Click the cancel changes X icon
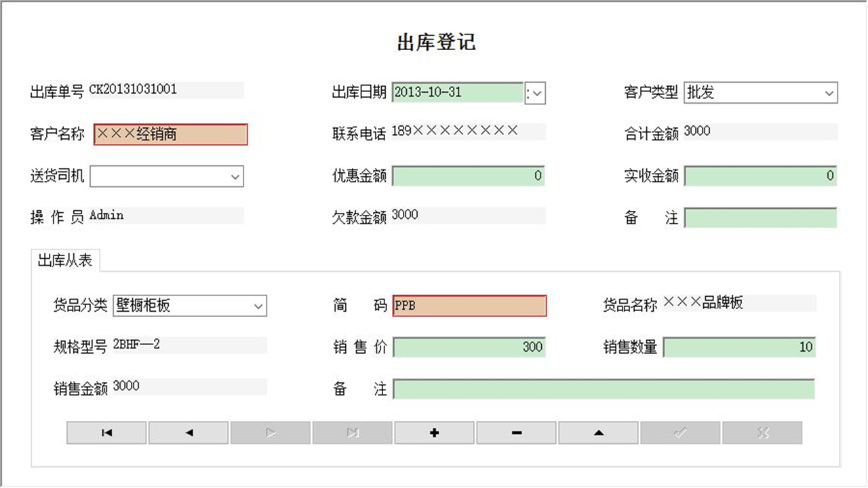The image size is (868, 488). [x=762, y=432]
